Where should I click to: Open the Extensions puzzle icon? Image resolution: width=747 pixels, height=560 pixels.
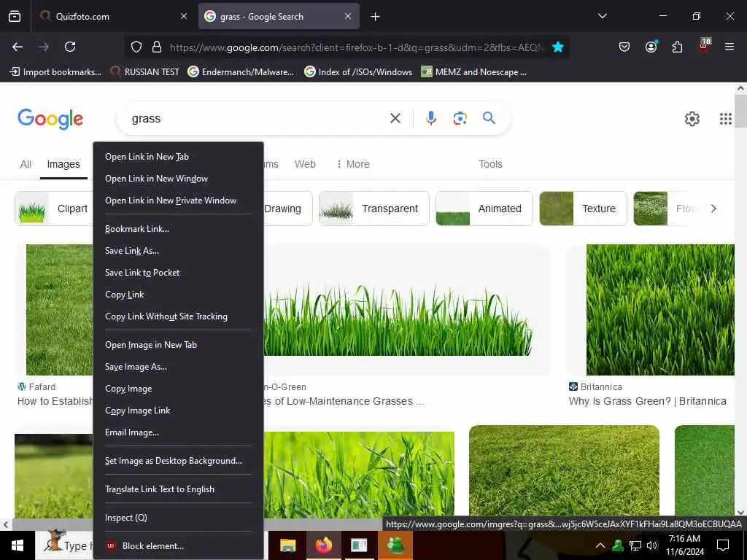pos(677,47)
